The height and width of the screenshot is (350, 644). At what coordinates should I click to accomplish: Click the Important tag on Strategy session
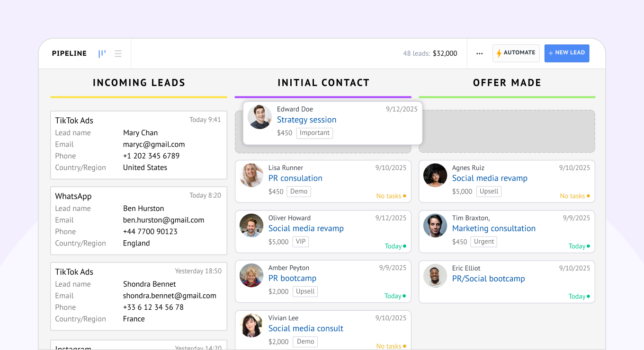click(314, 133)
